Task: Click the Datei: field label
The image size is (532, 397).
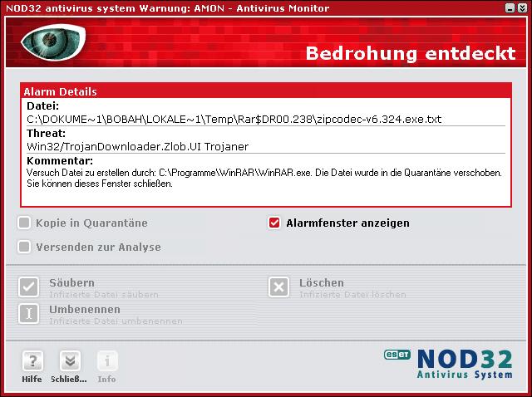Action: coord(43,105)
